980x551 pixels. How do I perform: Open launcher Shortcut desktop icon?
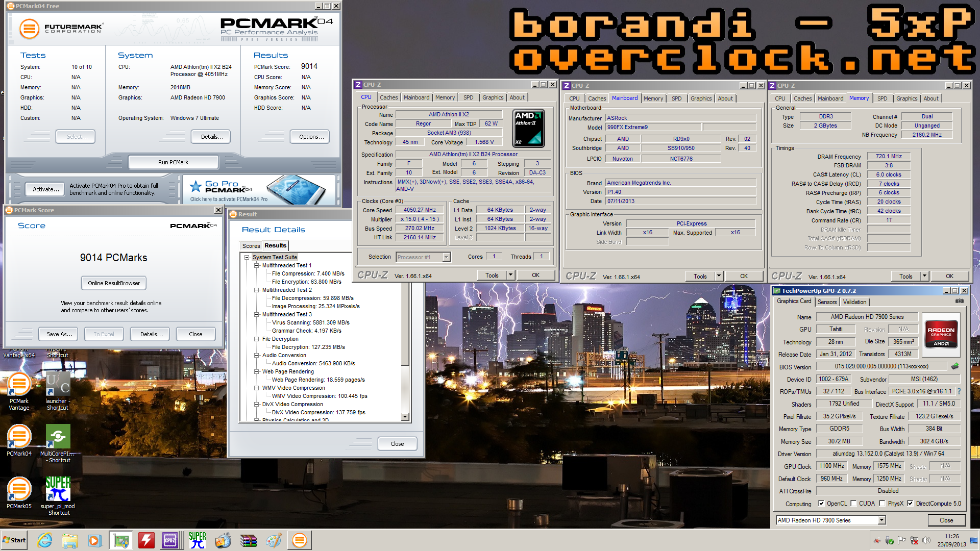pyautogui.click(x=58, y=392)
